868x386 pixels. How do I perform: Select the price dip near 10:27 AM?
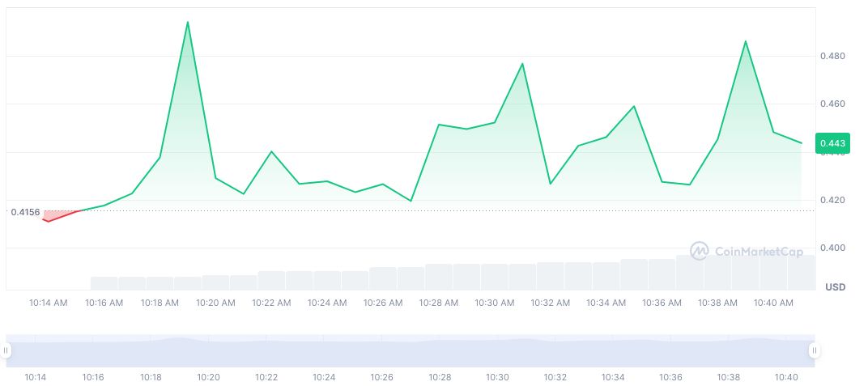(411, 201)
